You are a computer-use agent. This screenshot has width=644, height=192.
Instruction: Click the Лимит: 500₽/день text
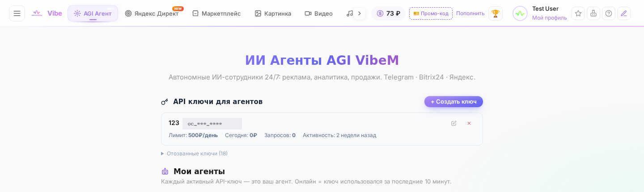tap(193, 135)
